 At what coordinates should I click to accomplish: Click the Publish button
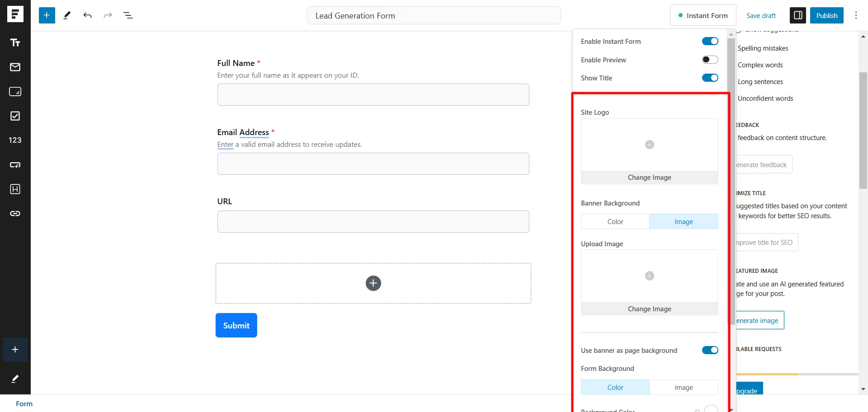[826, 15]
